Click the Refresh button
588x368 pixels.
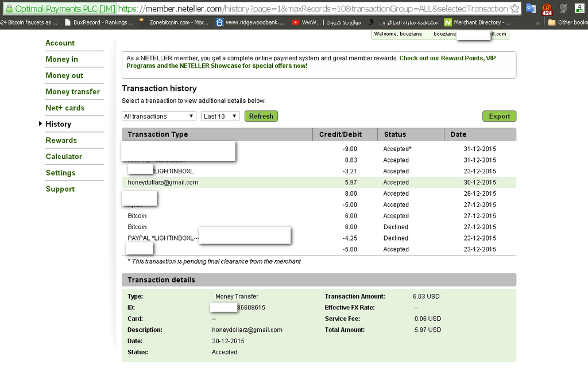click(x=261, y=116)
